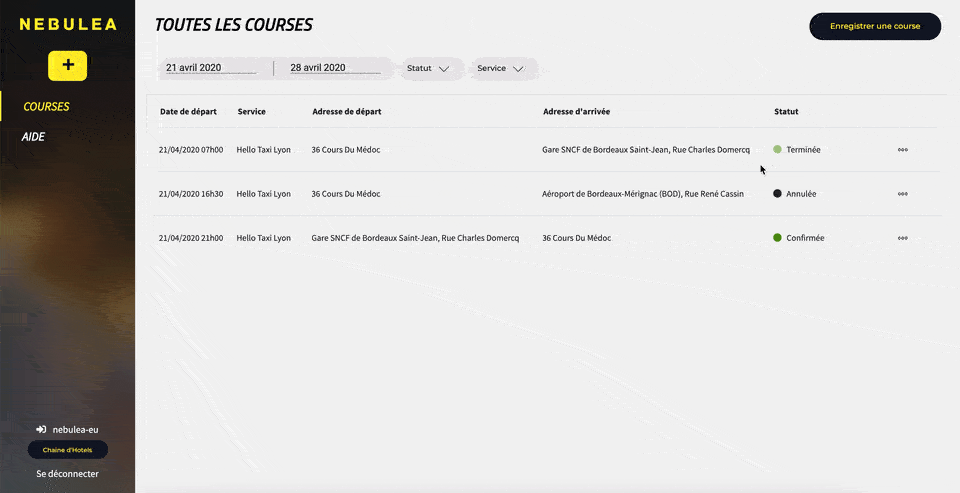The height and width of the screenshot is (493, 960).
Task: Click the light green Terminée status dot
Action: (778, 149)
